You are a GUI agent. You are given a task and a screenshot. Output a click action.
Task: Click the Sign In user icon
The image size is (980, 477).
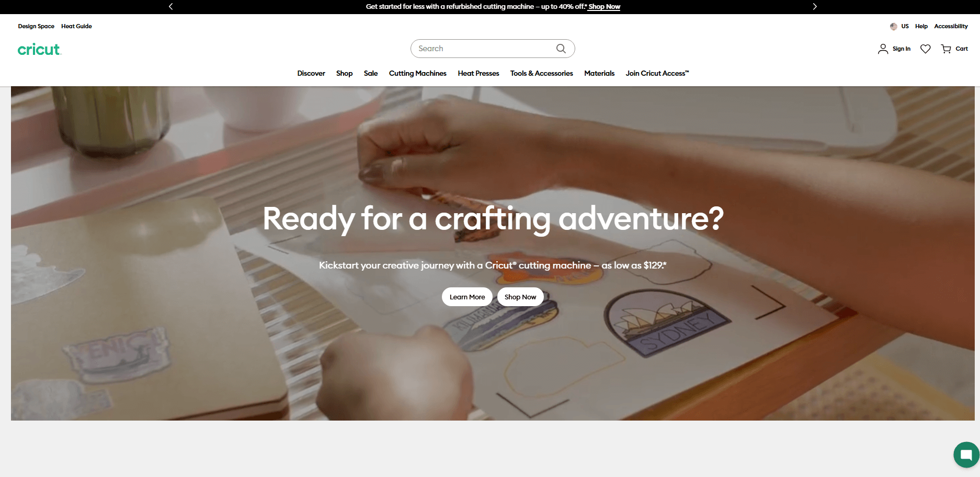883,49
